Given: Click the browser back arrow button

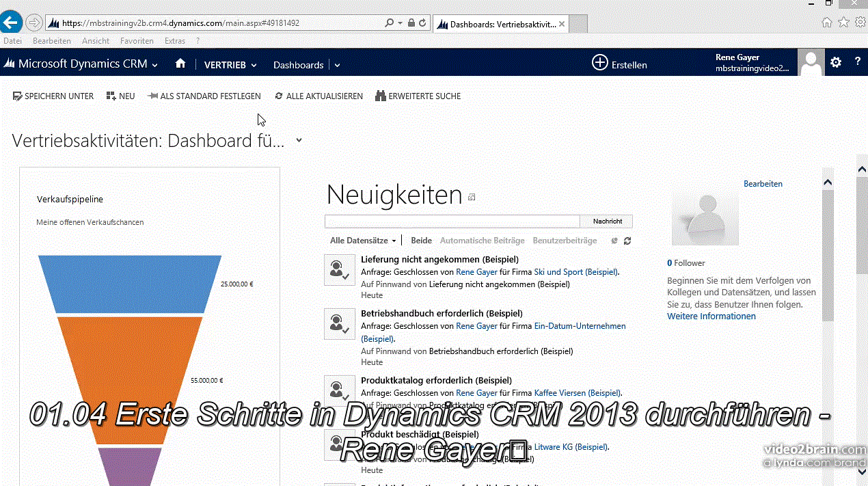Looking at the screenshot, I should pos(11,22).
